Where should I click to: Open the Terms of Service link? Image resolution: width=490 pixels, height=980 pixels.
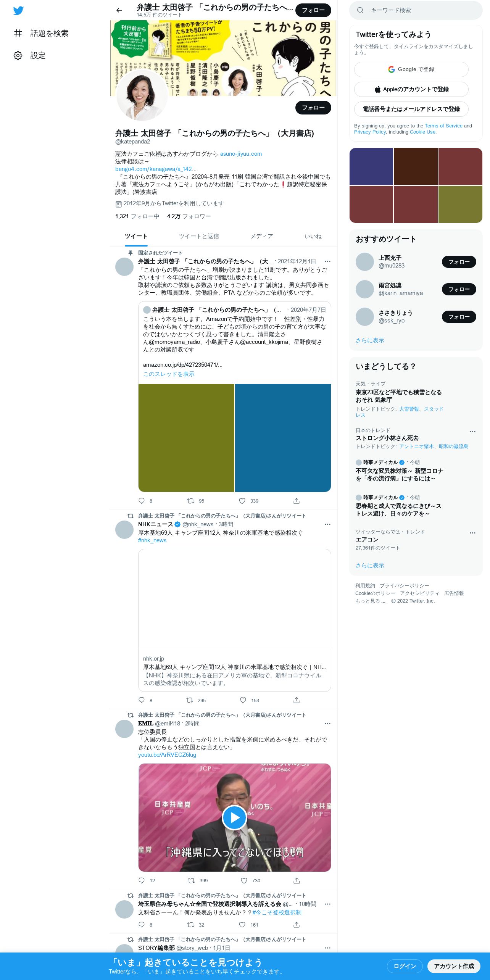tap(443, 126)
